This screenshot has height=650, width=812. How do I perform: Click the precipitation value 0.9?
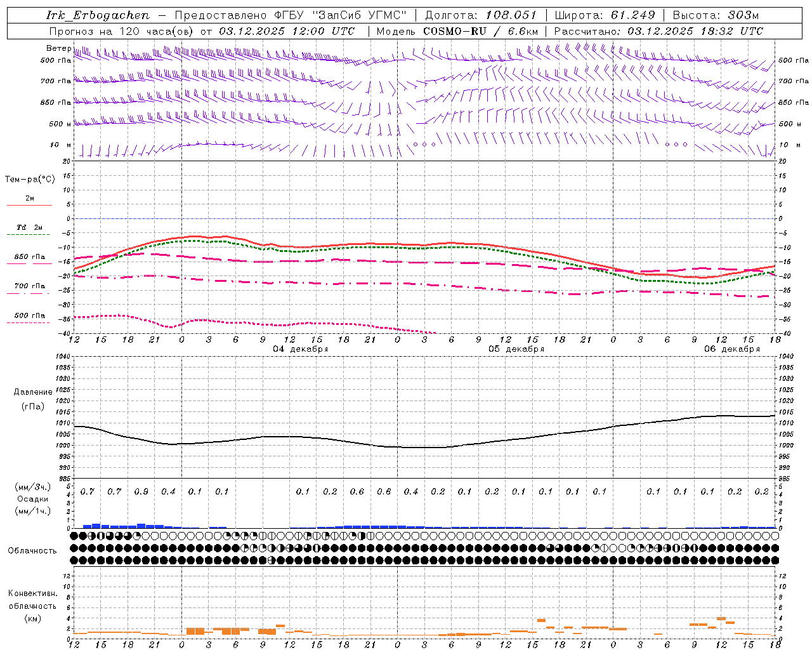tap(141, 491)
